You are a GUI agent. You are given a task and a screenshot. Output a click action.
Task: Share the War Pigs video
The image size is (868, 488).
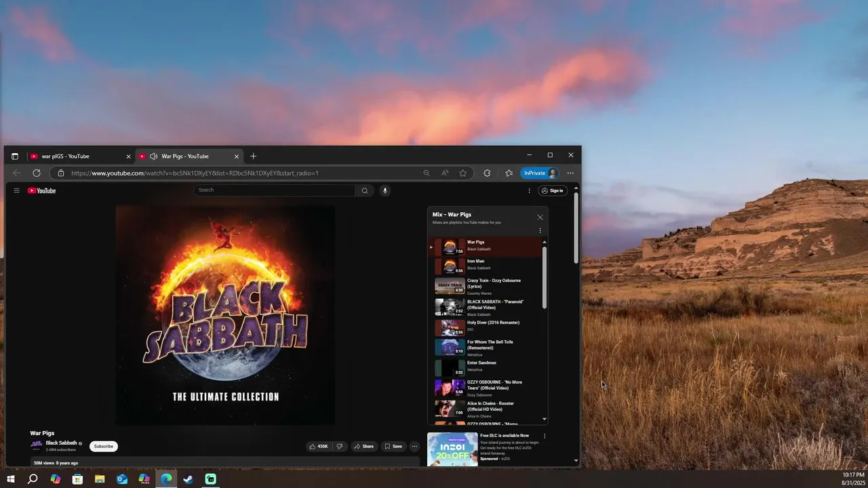[364, 446]
